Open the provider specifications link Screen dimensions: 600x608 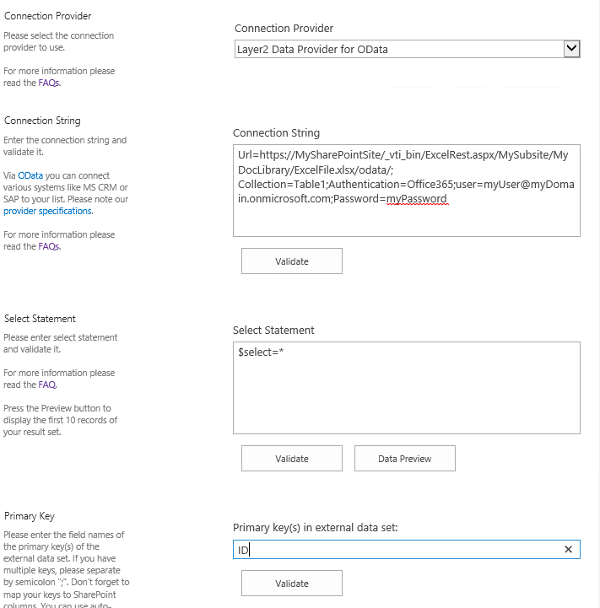coord(48,211)
